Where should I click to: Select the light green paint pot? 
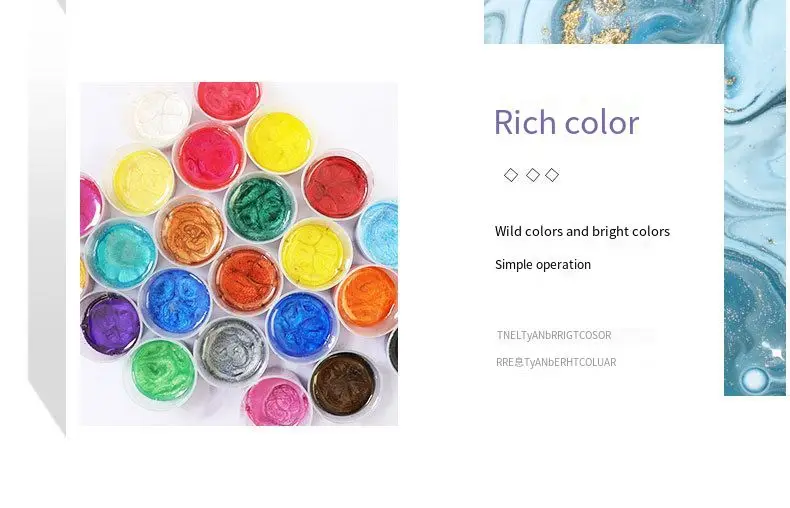pos(162,370)
